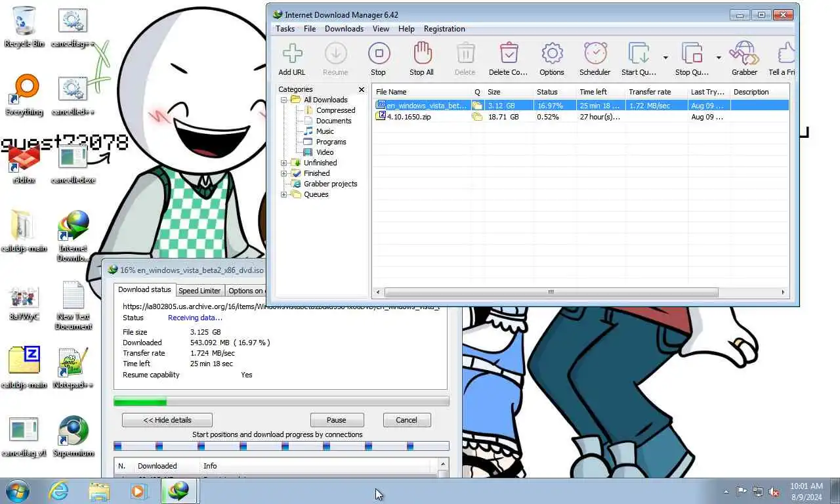Click the Stop All hand icon
The width and height of the screenshot is (840, 504).
pos(422,54)
